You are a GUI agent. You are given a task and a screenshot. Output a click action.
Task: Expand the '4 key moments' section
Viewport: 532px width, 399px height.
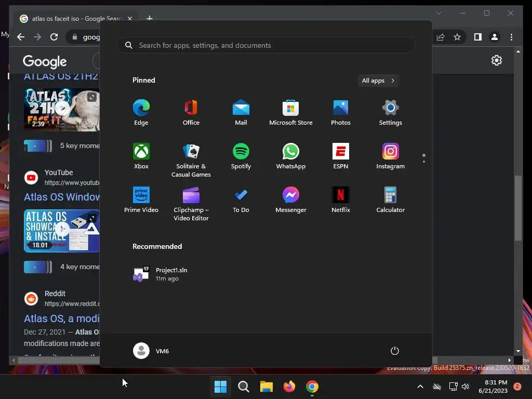[x=62, y=267]
